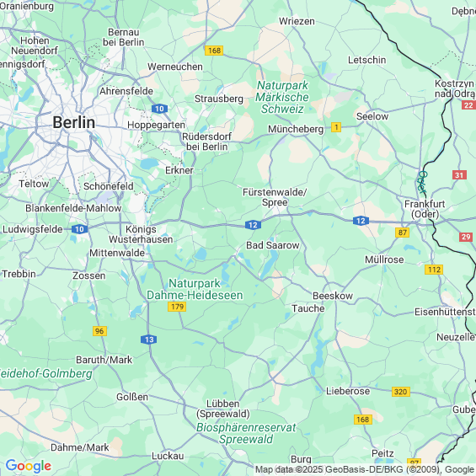Click the yellow 1 road shield near Müncheberg
This screenshot has height=476, width=476.
pyautogui.click(x=336, y=127)
